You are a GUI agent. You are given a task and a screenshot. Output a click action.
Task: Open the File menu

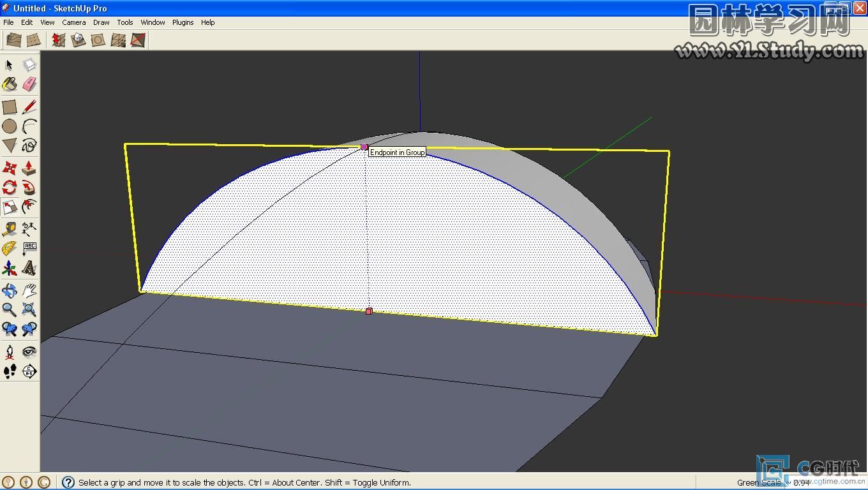[8, 22]
